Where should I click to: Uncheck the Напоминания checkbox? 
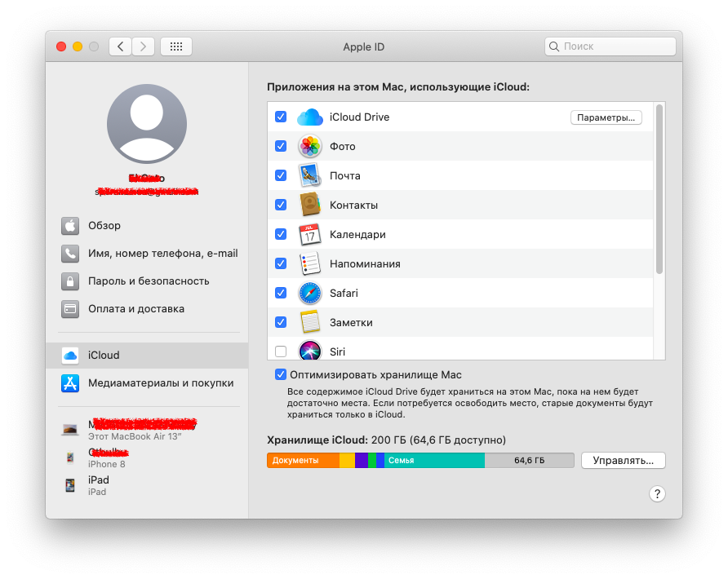tap(281, 263)
